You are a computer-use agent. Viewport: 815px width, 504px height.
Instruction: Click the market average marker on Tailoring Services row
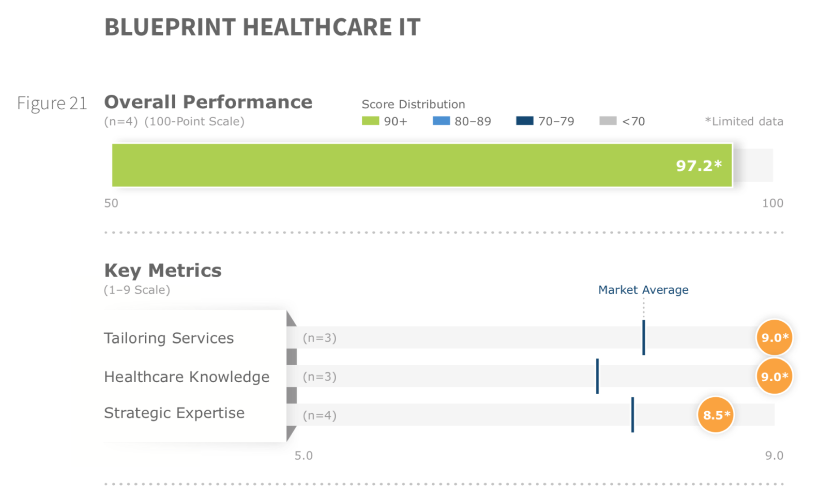pyautogui.click(x=644, y=338)
